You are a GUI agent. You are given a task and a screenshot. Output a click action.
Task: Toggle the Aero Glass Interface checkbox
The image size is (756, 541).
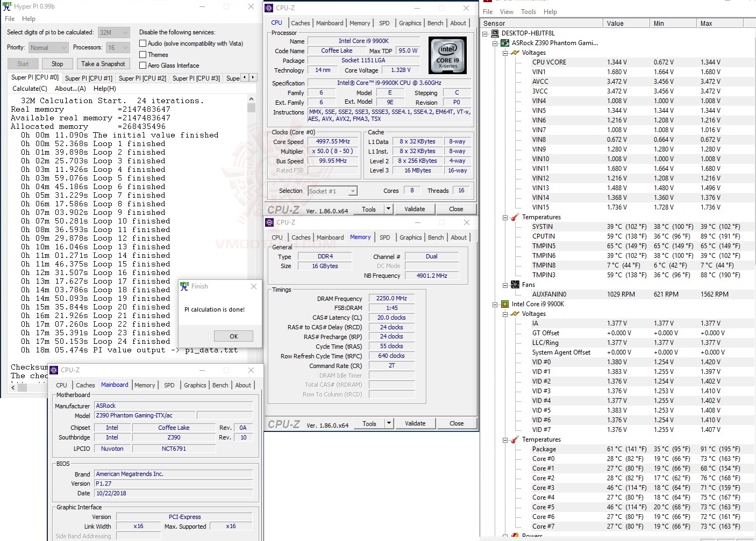tap(143, 66)
